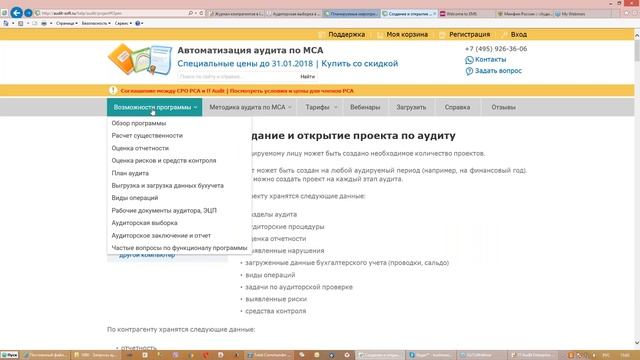Select 'План аудита' from dropdown menu
The height and width of the screenshot is (360, 640).
point(130,173)
